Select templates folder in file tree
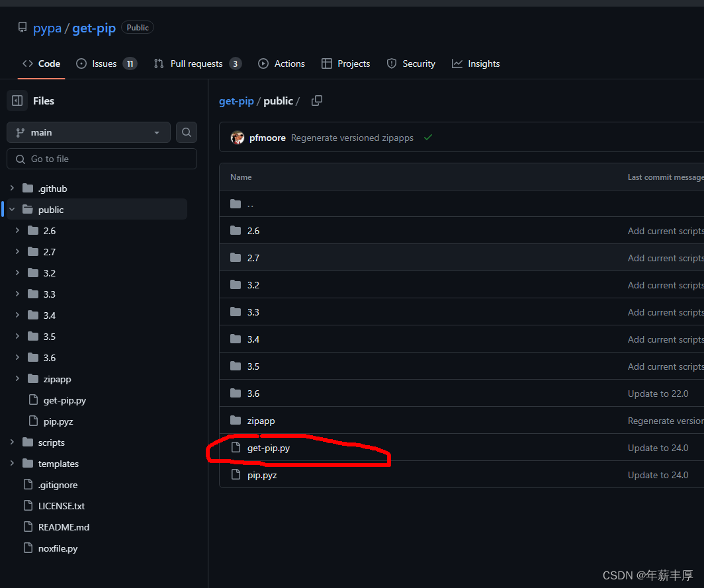704x588 pixels. (58, 464)
